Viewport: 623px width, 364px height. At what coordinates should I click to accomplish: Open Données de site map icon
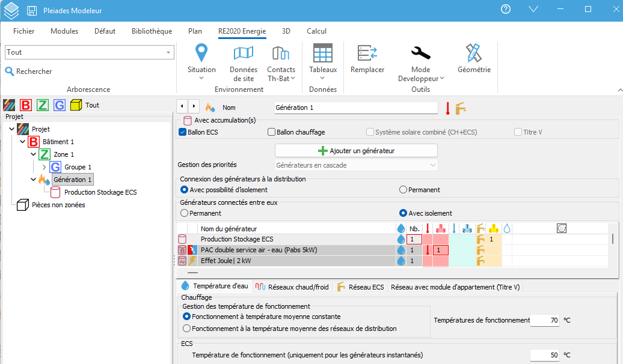(x=243, y=53)
